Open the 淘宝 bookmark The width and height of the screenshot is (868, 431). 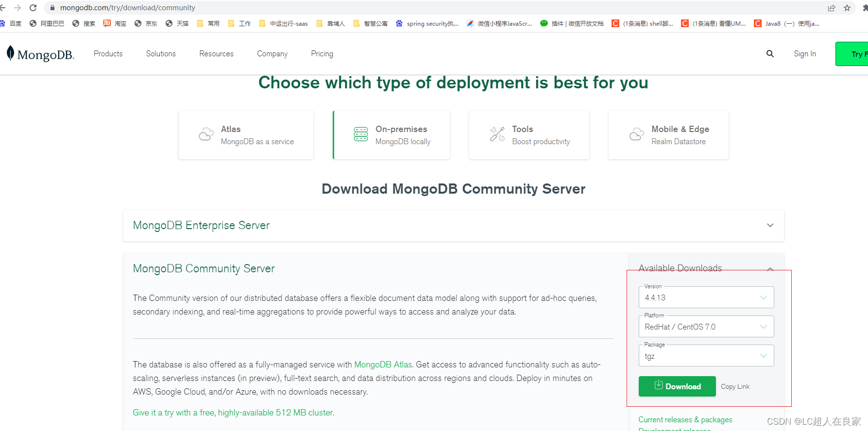point(115,23)
